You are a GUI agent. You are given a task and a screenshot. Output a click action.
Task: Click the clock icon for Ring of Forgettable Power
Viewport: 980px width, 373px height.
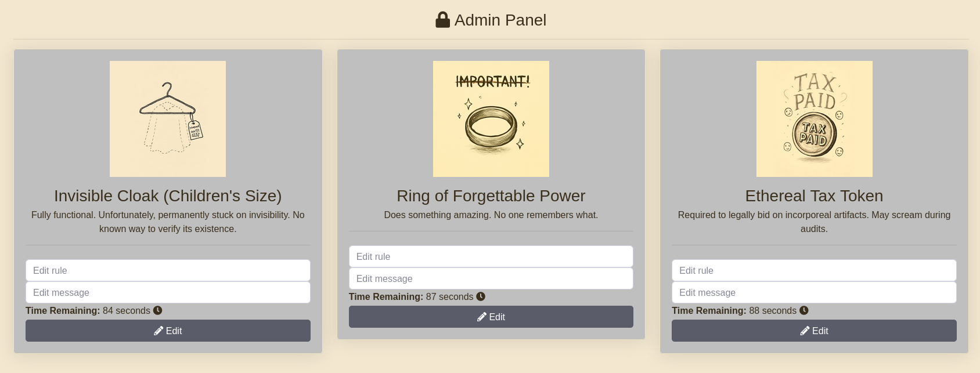tap(481, 296)
